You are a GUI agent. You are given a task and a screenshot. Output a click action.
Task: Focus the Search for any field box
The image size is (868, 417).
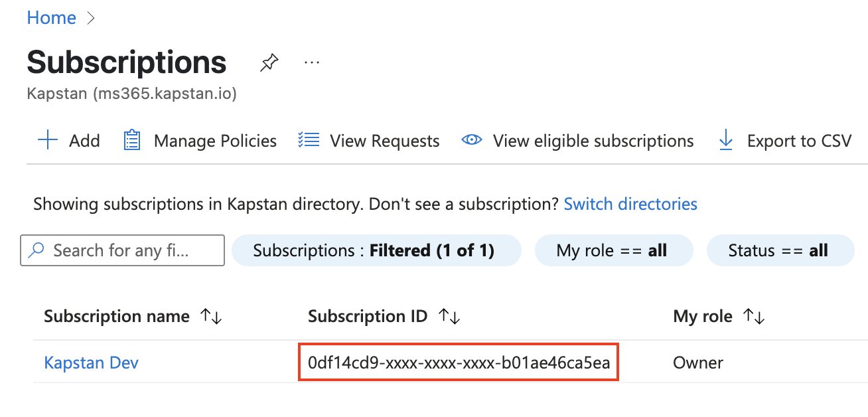(x=122, y=250)
